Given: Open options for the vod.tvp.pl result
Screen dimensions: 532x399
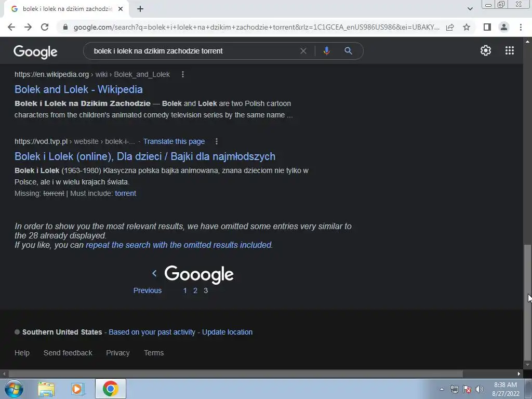Looking at the screenshot, I should pos(217,141).
